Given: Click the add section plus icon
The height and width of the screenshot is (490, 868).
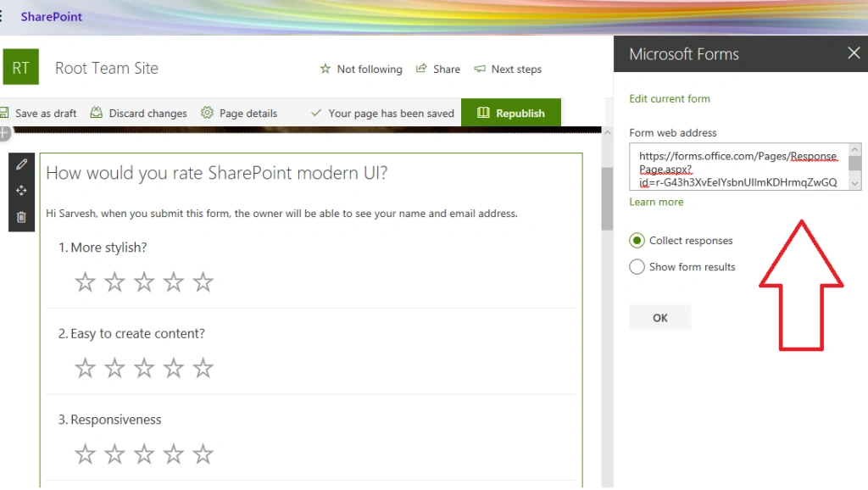Looking at the screenshot, I should pyautogui.click(x=4, y=133).
